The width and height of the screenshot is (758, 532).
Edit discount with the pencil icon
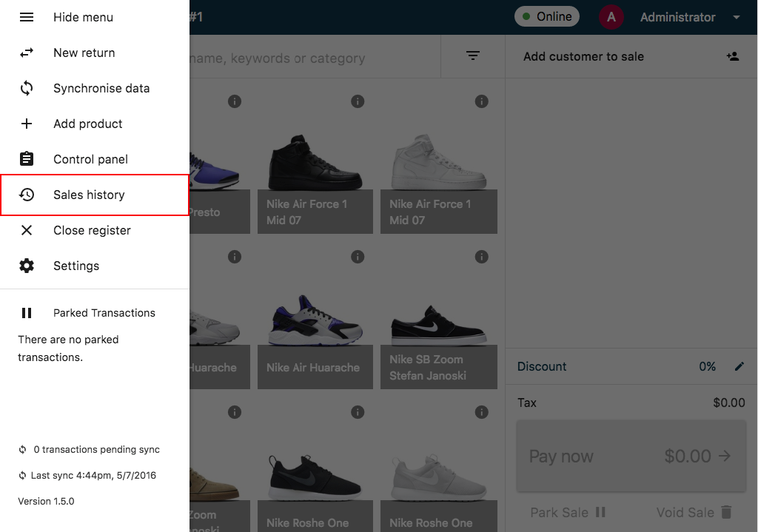739,366
